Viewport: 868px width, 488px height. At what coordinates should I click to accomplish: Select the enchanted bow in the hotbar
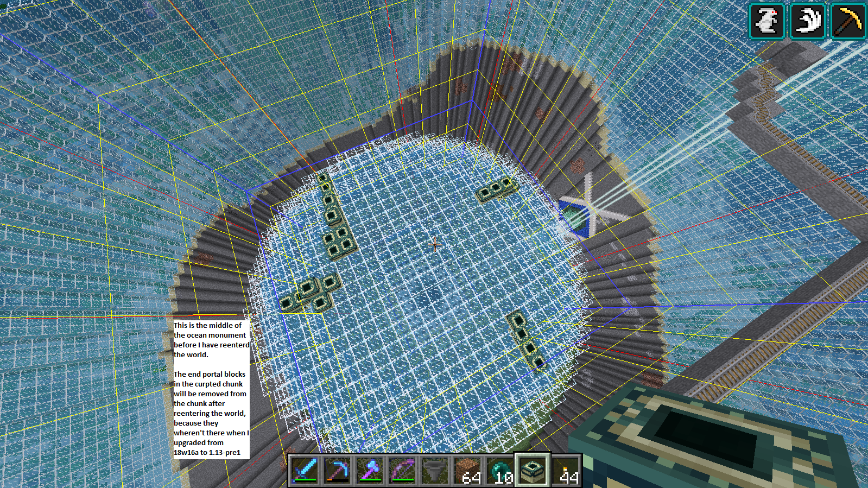[x=402, y=470]
